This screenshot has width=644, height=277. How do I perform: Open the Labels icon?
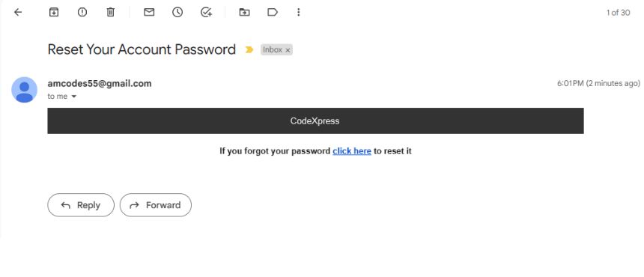pyautogui.click(x=273, y=12)
